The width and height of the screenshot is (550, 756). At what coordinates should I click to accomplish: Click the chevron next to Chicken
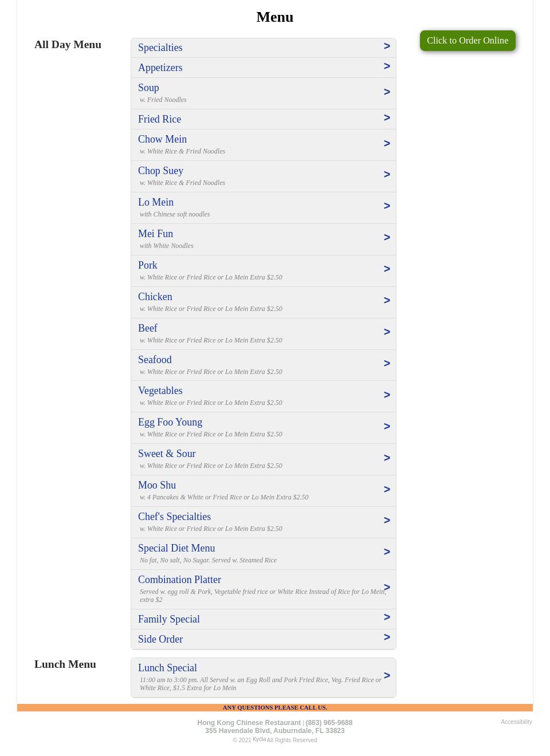pyautogui.click(x=387, y=301)
